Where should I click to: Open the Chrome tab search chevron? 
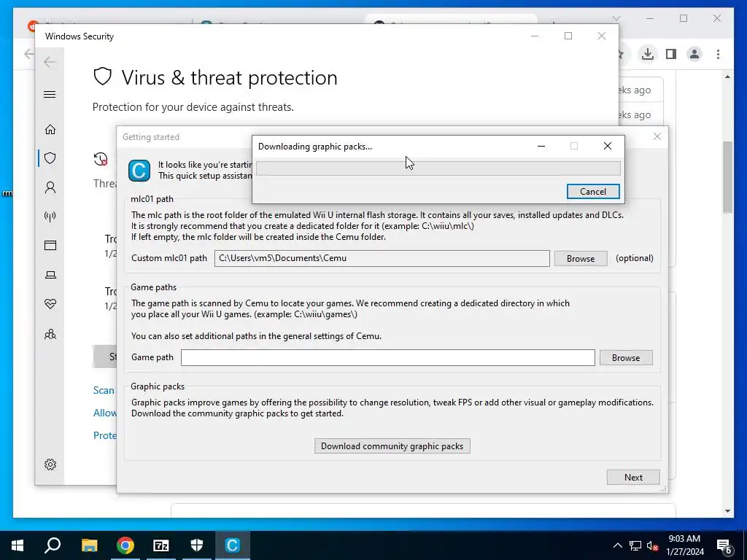[x=616, y=18]
